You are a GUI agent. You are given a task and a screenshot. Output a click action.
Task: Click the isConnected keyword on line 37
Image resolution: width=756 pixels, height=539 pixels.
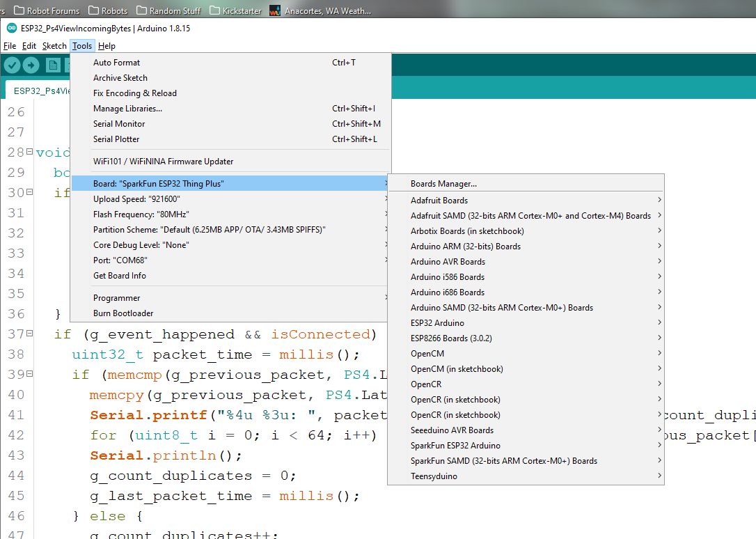point(320,334)
